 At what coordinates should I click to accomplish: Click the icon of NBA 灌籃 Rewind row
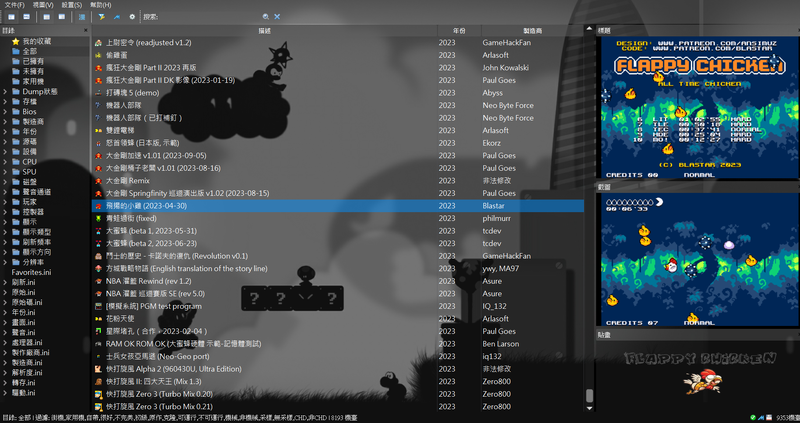click(x=98, y=281)
